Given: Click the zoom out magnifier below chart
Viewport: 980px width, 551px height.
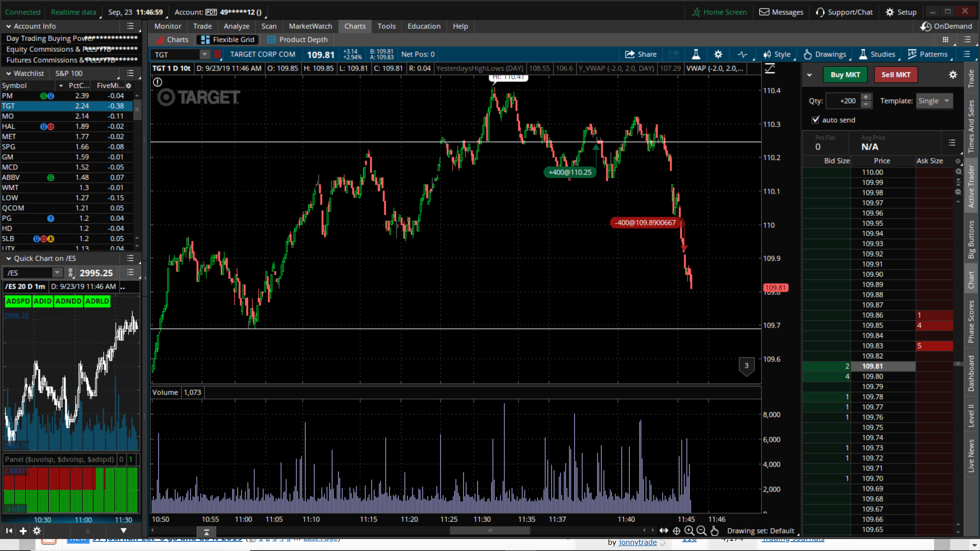Looking at the screenshot, I should [702, 531].
